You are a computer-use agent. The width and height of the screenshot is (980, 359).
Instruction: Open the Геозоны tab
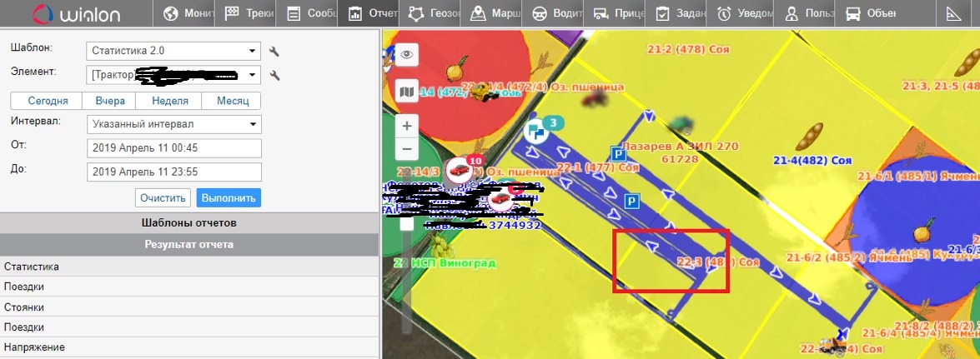coord(425,14)
